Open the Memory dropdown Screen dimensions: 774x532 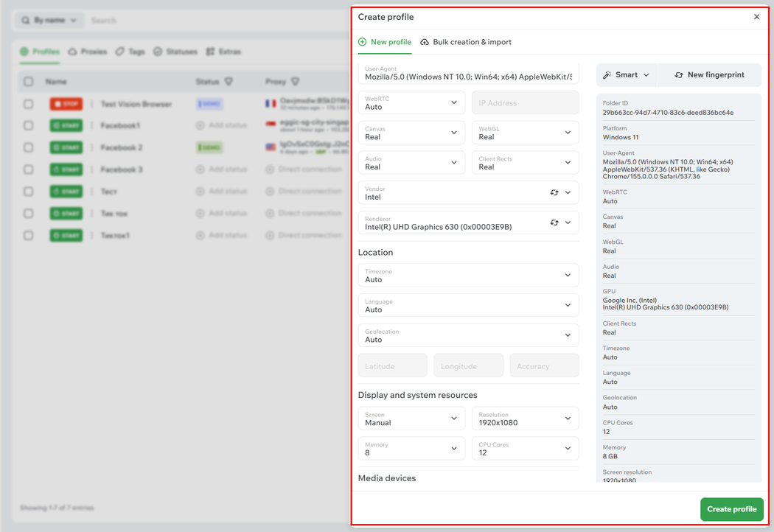point(411,449)
